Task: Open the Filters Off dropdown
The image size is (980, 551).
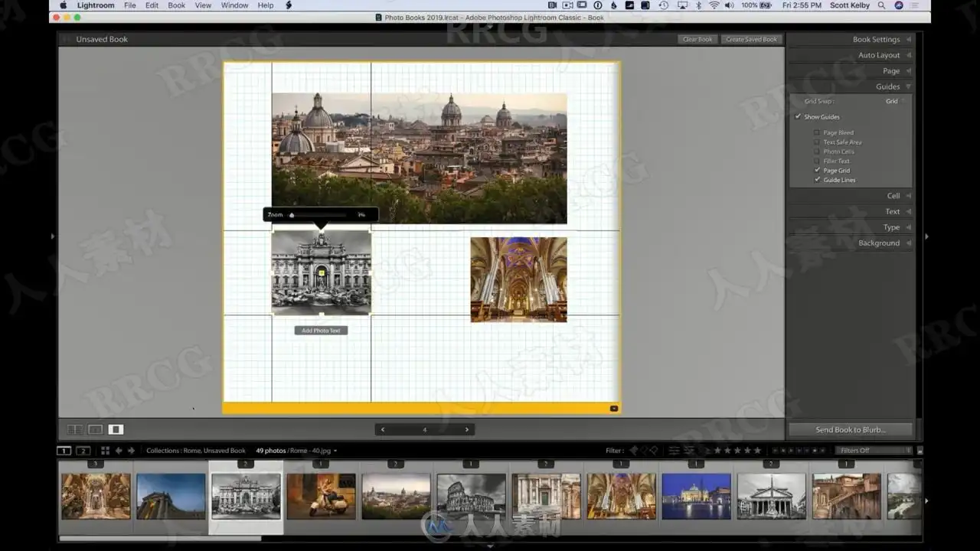Action: tap(874, 451)
